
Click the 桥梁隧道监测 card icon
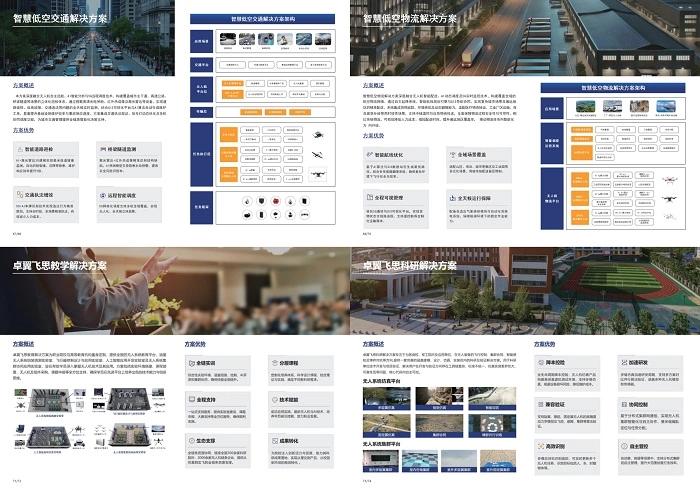pos(104,149)
